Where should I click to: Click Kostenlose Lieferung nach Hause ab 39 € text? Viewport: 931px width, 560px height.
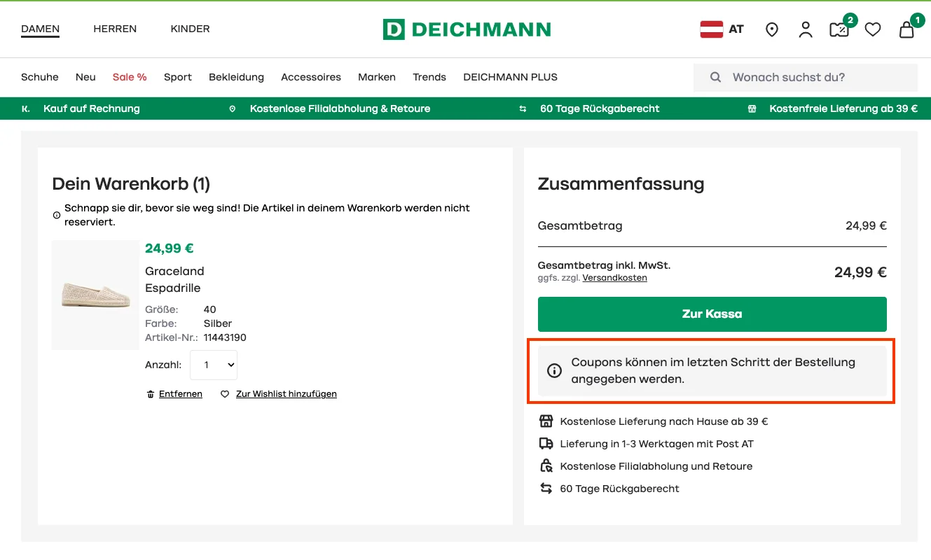pos(664,421)
